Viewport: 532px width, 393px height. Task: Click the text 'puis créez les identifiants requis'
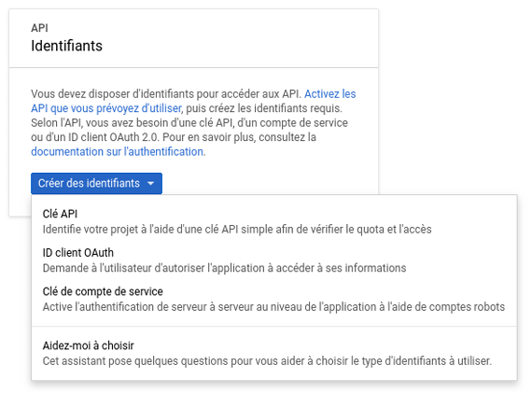pos(264,108)
